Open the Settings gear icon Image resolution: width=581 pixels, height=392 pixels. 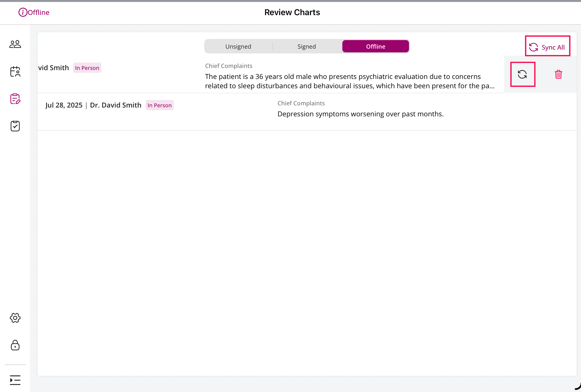click(15, 318)
